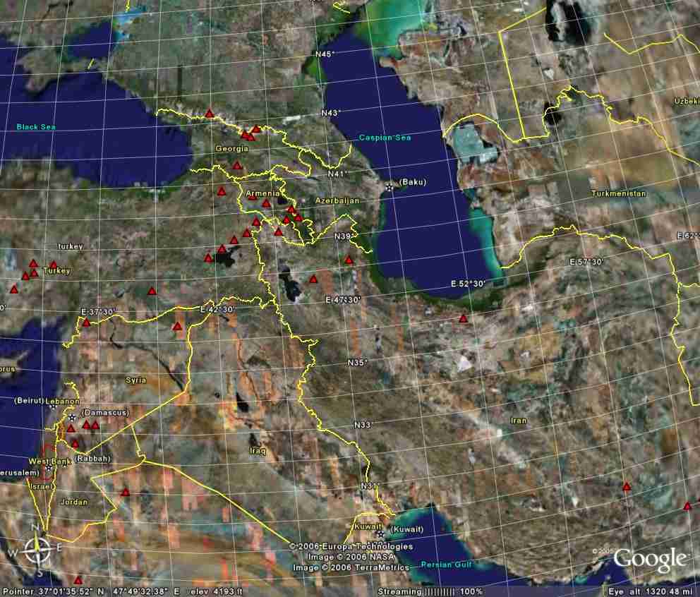Click the Damascus capital star icon

tap(72, 418)
